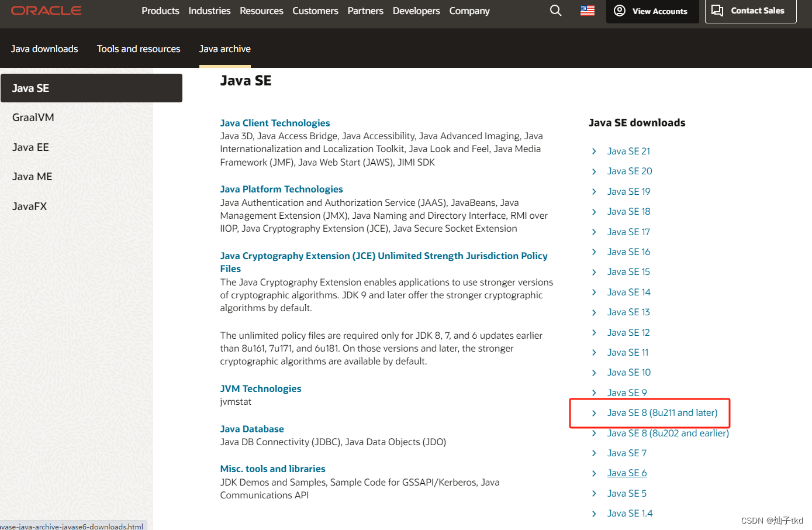
Task: Open the US flag country selector
Action: (588, 11)
